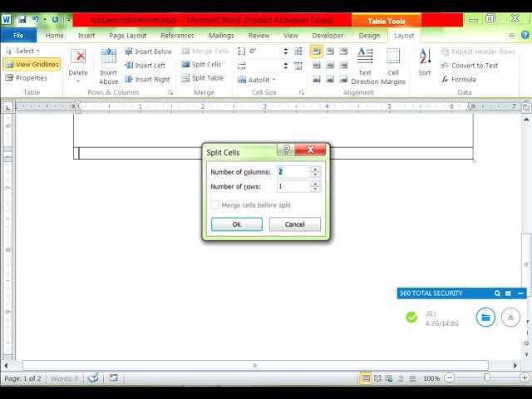
Task: Open table Properties
Action: (27, 77)
